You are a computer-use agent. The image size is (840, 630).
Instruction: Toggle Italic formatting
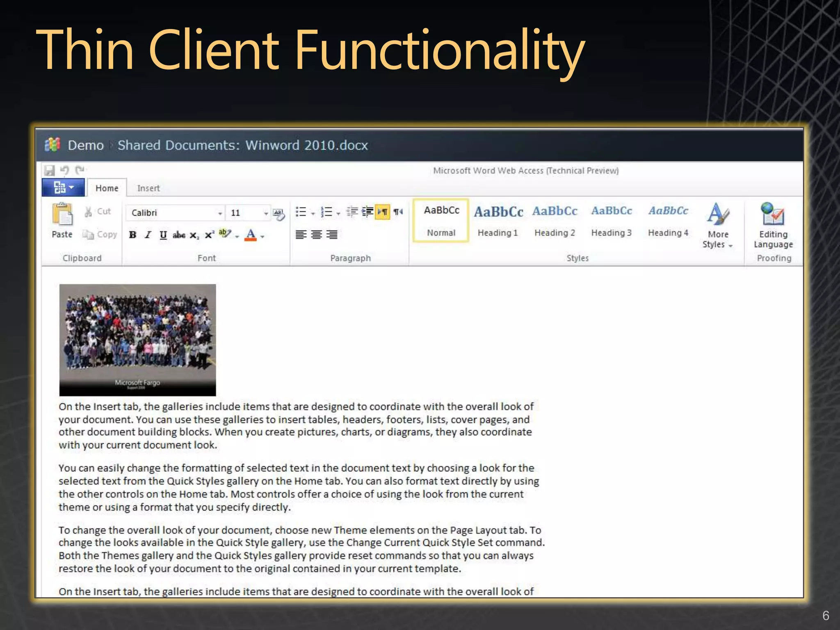[148, 235]
